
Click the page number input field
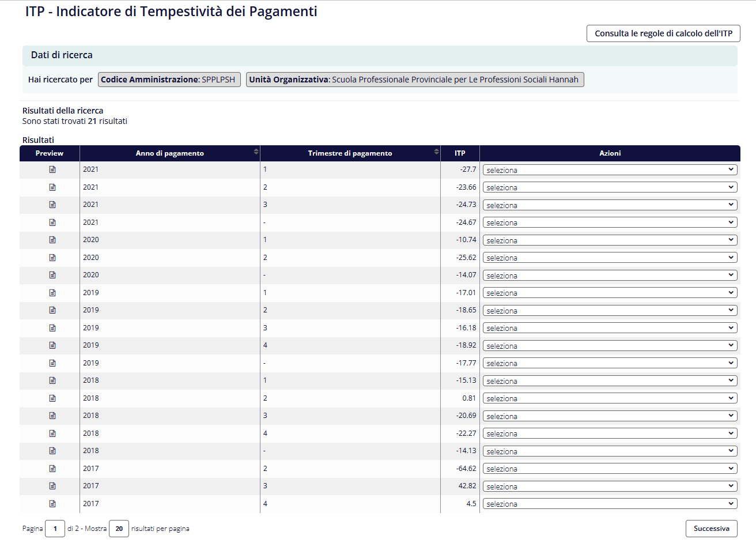pyautogui.click(x=55, y=529)
